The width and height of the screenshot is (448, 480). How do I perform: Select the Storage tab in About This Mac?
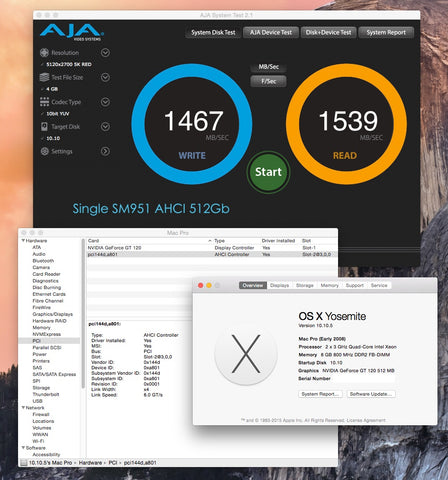coord(305,285)
